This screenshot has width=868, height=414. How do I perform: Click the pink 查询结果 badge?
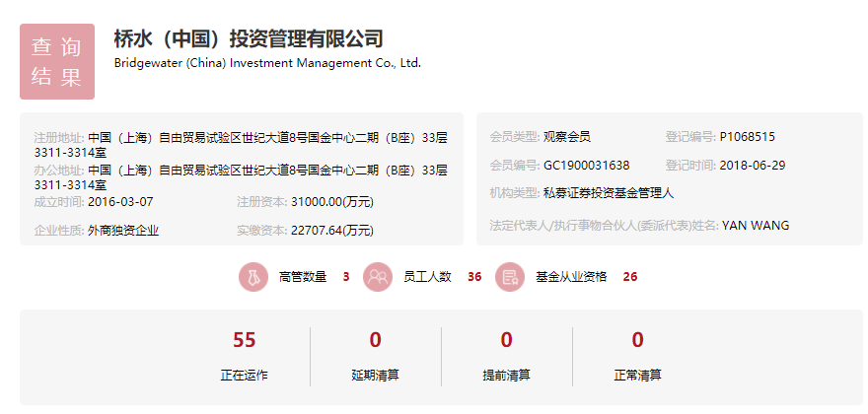tap(57, 61)
